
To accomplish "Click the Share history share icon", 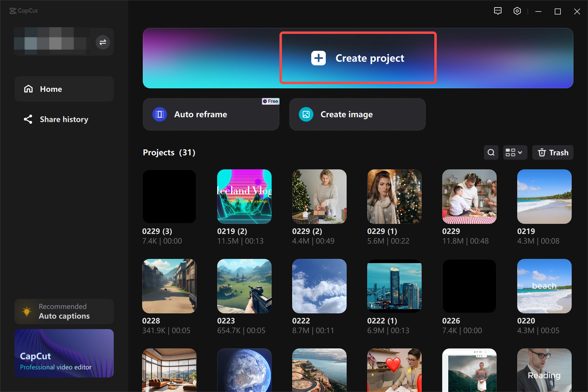I will click(28, 119).
